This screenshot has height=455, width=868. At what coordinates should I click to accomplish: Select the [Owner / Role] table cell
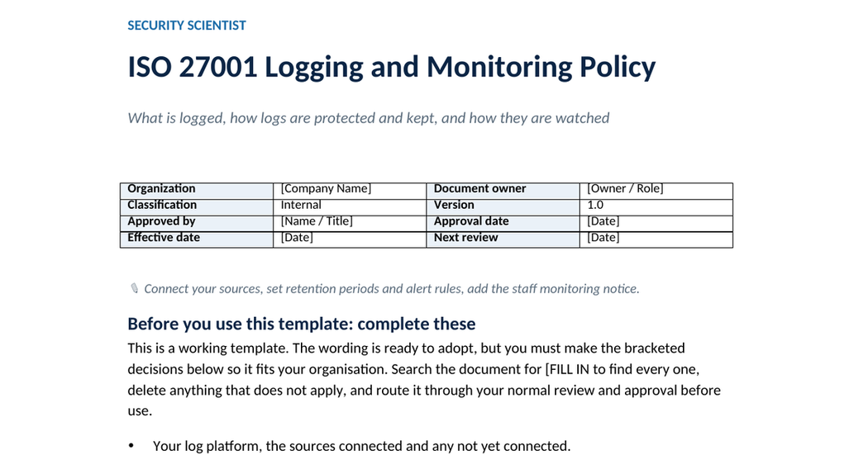click(x=656, y=188)
